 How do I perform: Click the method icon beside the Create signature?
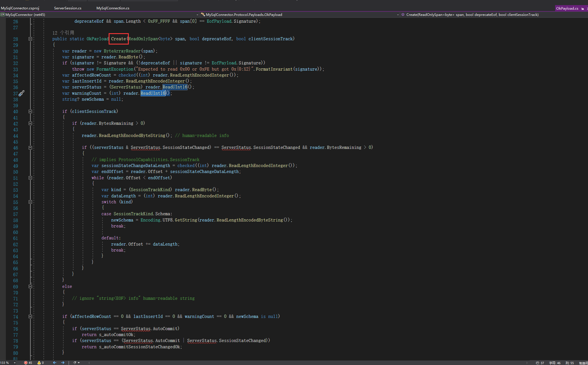pos(403,14)
